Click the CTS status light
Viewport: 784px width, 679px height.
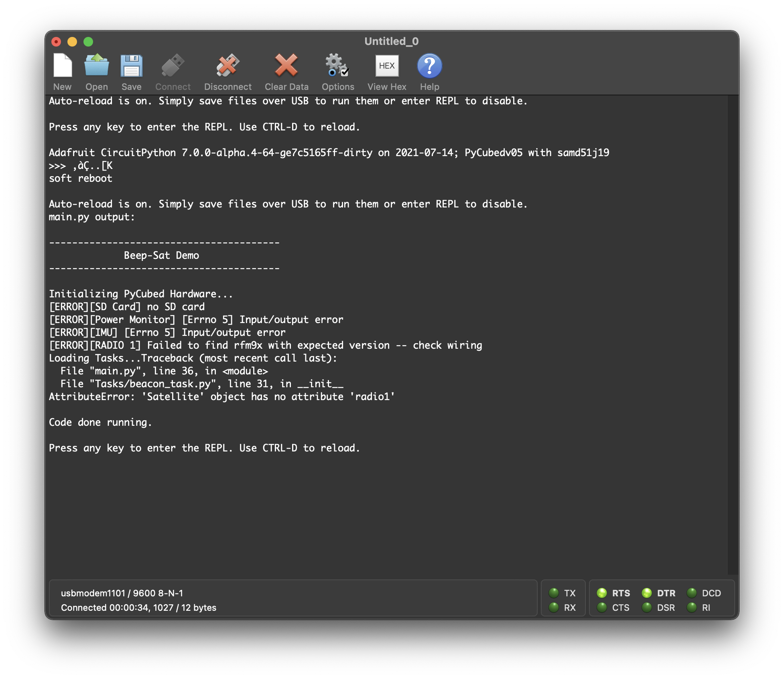602,607
